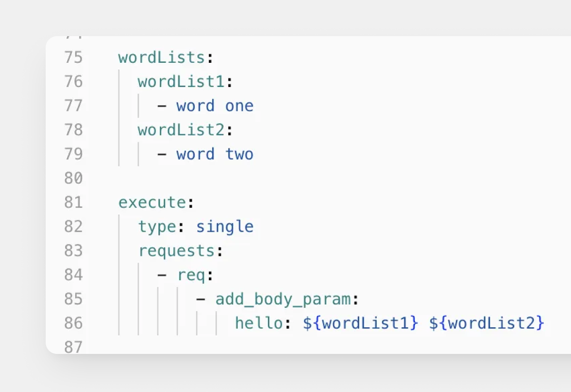Viewport: 571px width, 392px height.
Task: Click the req list item key
Action: point(191,275)
